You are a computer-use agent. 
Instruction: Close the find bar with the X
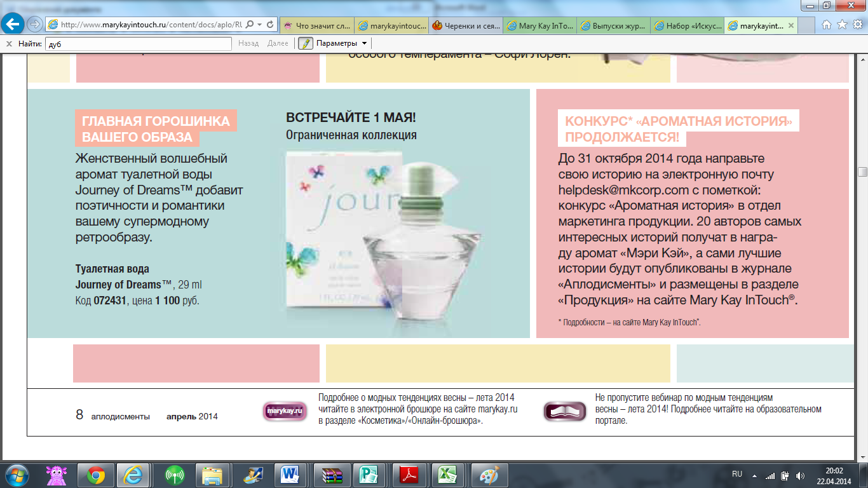8,44
